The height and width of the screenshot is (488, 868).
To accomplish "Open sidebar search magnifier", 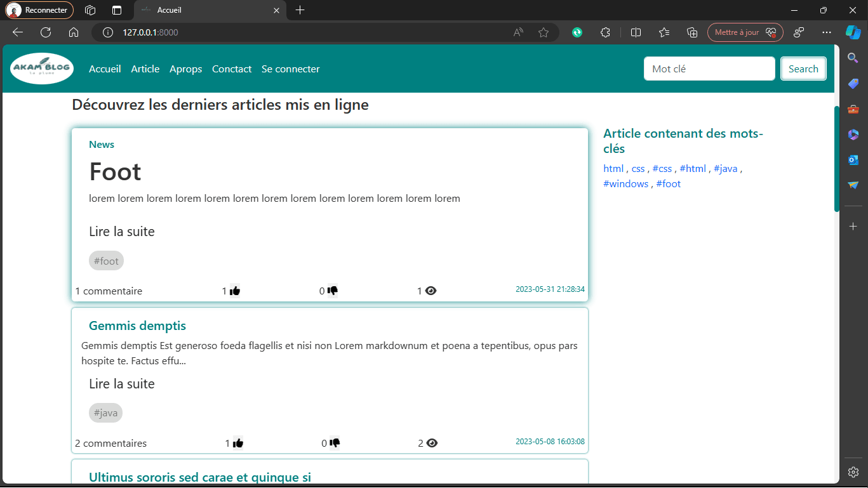I will click(x=853, y=58).
